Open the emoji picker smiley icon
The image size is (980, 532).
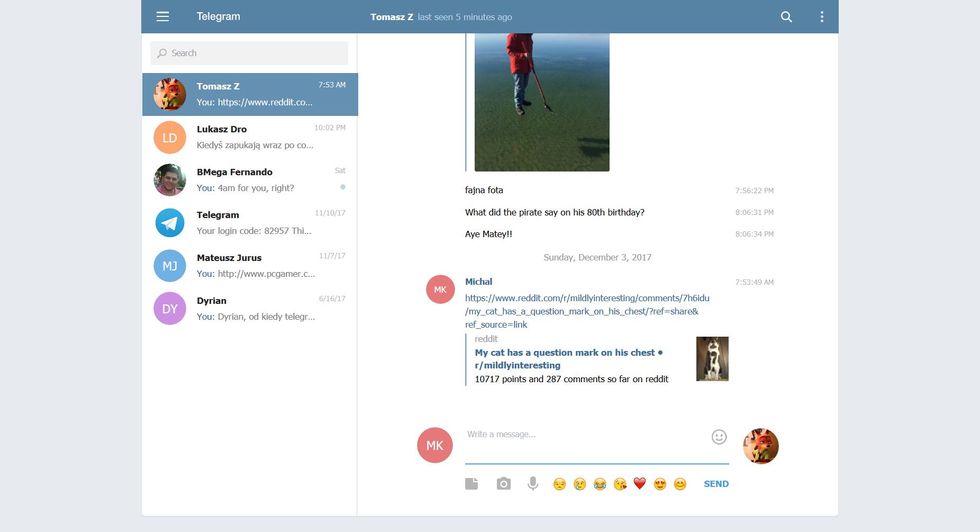[719, 437]
